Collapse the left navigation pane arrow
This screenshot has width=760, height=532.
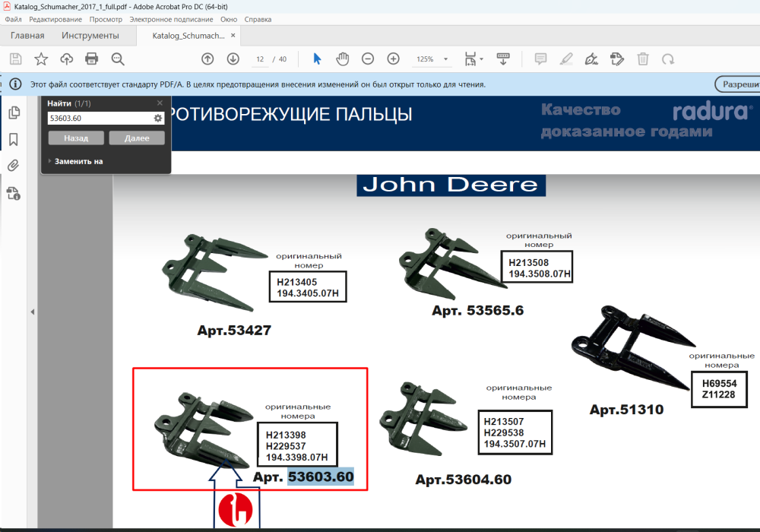[x=33, y=312]
